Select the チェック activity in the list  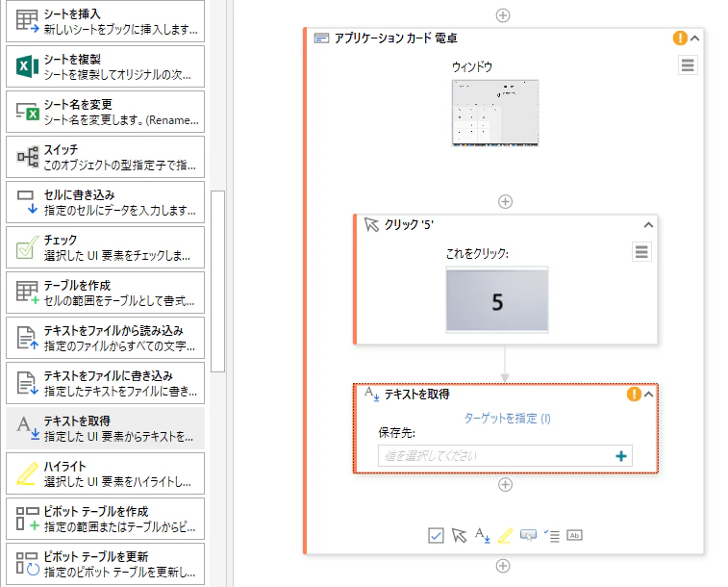point(105,247)
